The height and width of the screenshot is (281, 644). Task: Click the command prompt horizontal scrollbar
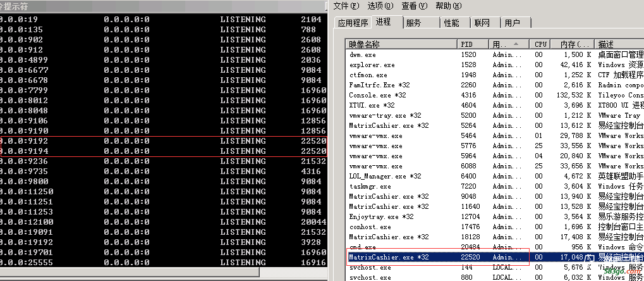coord(130,272)
